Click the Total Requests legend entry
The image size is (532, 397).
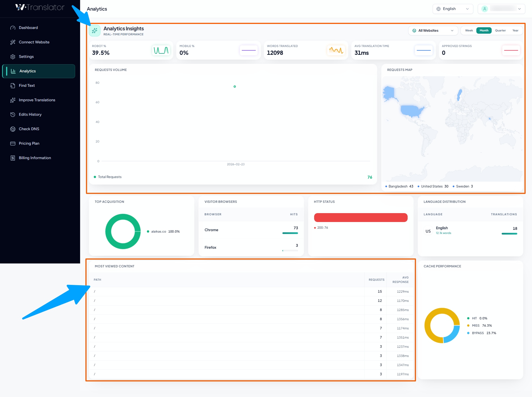108,177
